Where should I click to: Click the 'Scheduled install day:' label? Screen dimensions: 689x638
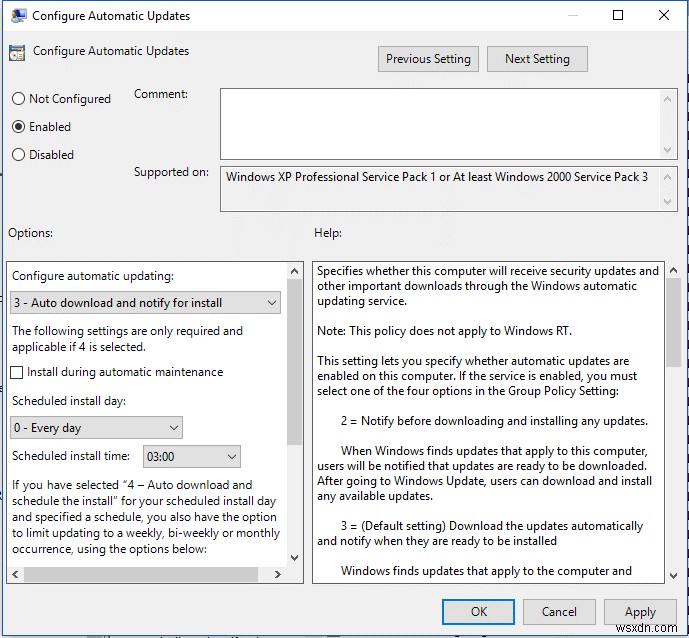click(69, 401)
